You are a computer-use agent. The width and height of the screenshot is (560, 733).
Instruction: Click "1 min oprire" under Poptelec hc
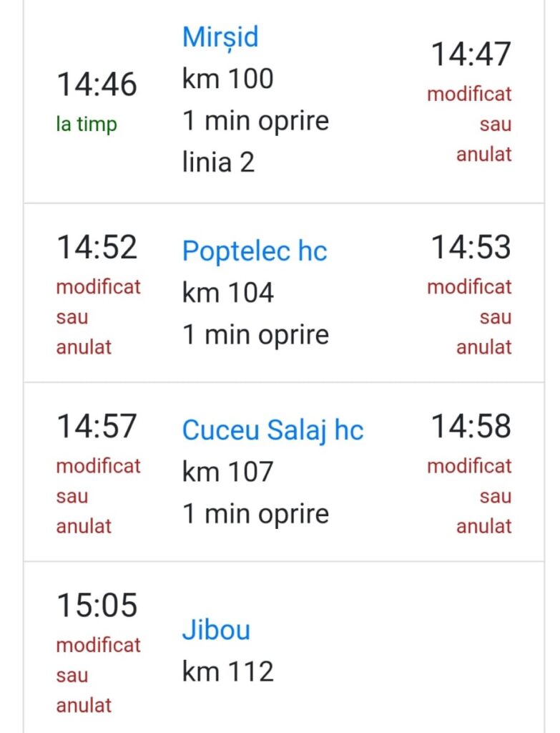[255, 335]
